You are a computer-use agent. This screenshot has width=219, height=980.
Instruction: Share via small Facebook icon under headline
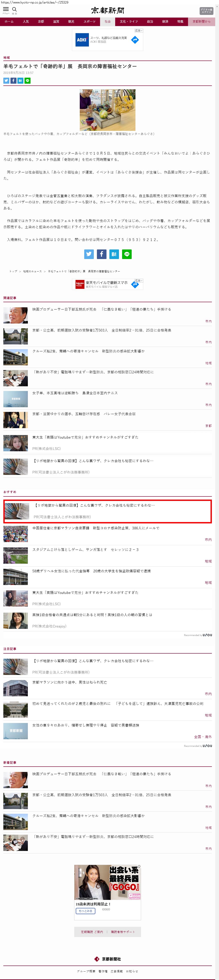(x=13, y=81)
